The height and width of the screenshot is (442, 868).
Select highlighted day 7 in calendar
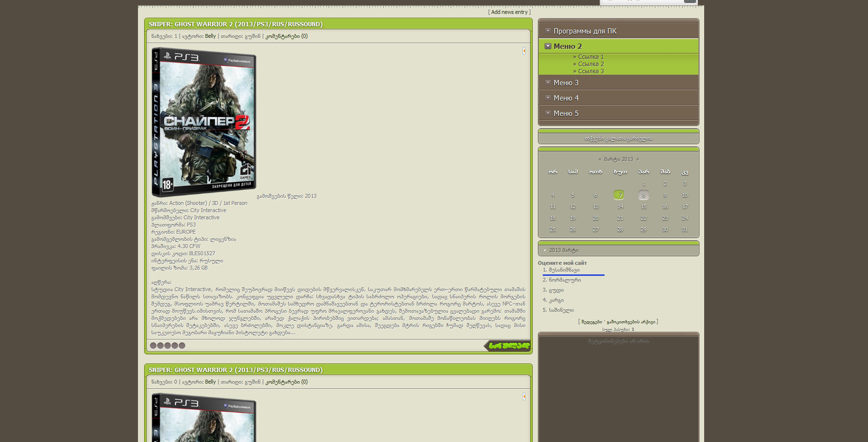click(x=619, y=195)
